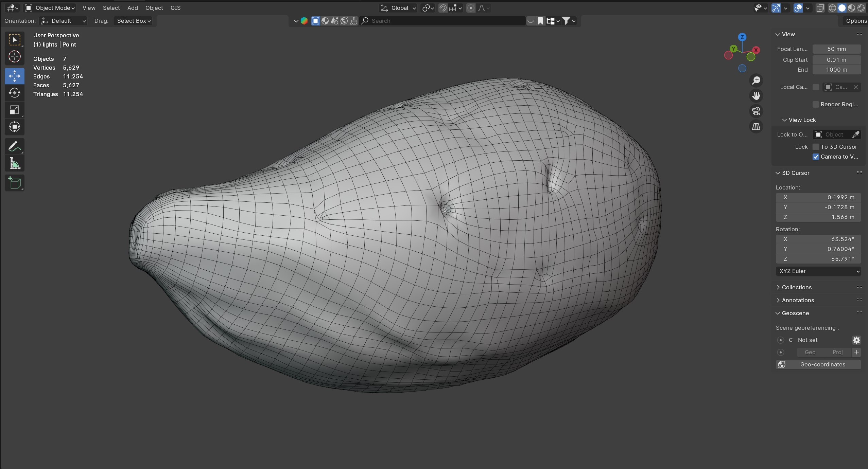Screen dimensions: 868x469
Task: Click the Geo-coordinates button
Action: coord(818,364)
